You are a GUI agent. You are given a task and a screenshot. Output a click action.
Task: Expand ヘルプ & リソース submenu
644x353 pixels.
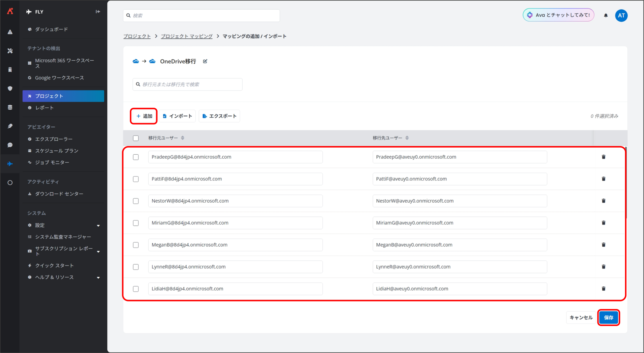tap(98, 278)
